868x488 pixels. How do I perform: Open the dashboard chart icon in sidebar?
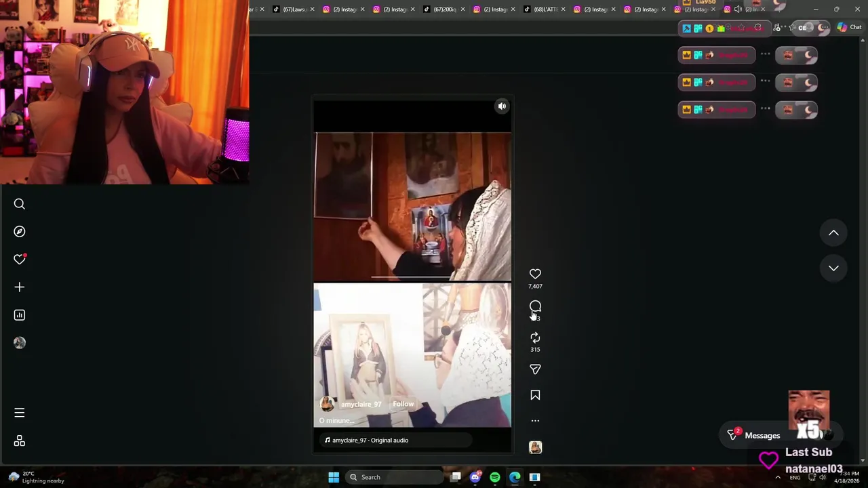click(19, 315)
